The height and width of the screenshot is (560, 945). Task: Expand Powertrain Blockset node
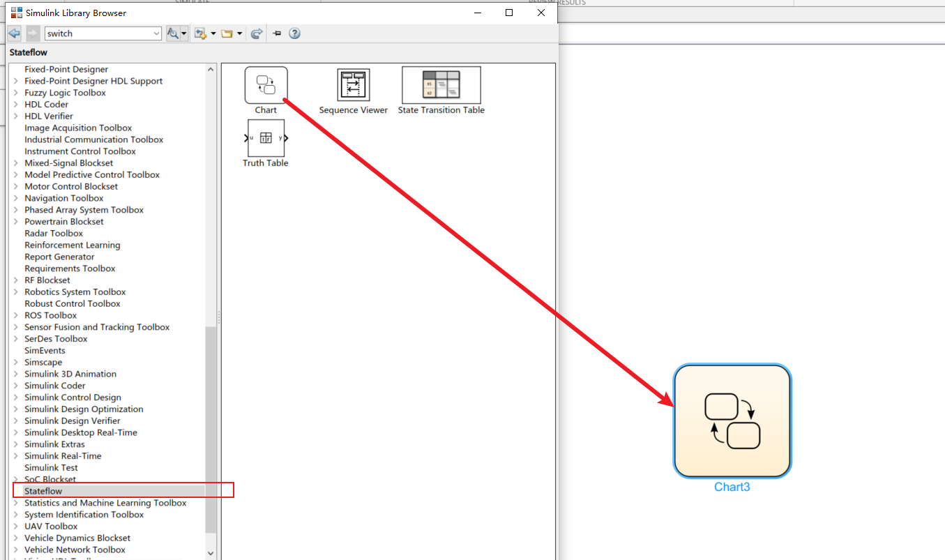point(16,222)
